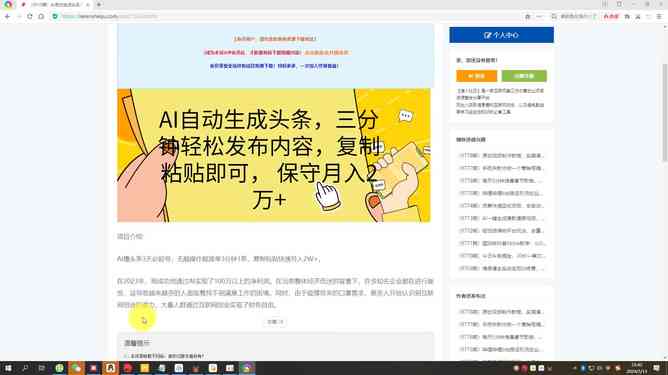Open Windows taskbar search
The width and height of the screenshot is (668, 375).
coord(25,368)
